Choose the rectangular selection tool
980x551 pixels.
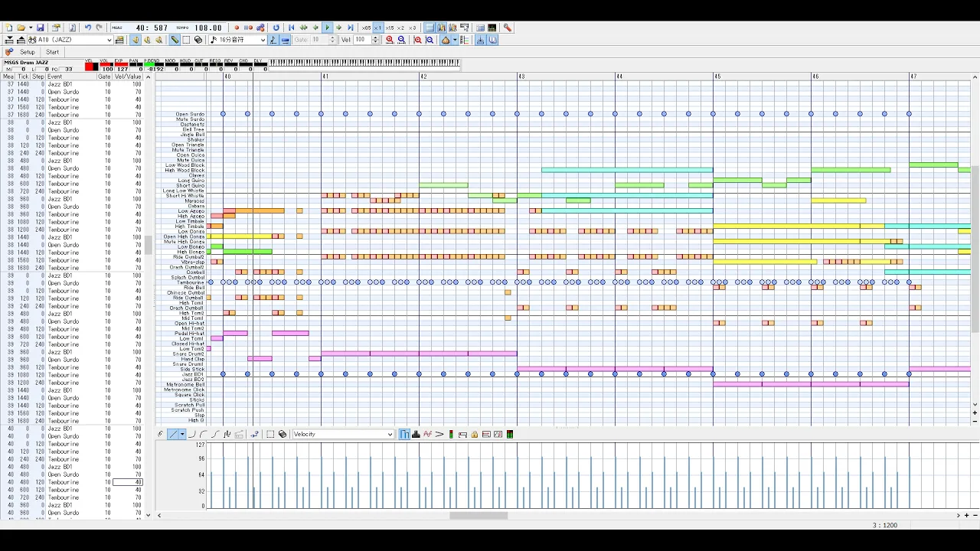[186, 40]
